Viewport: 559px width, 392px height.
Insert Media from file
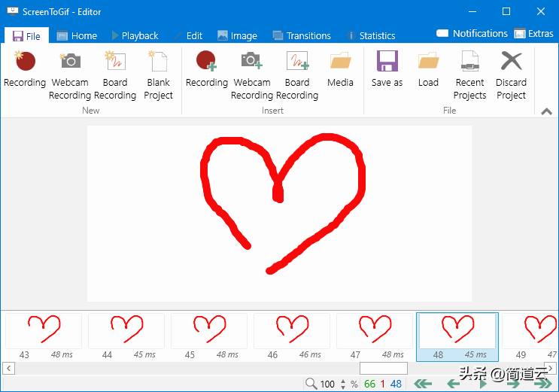pyautogui.click(x=340, y=69)
